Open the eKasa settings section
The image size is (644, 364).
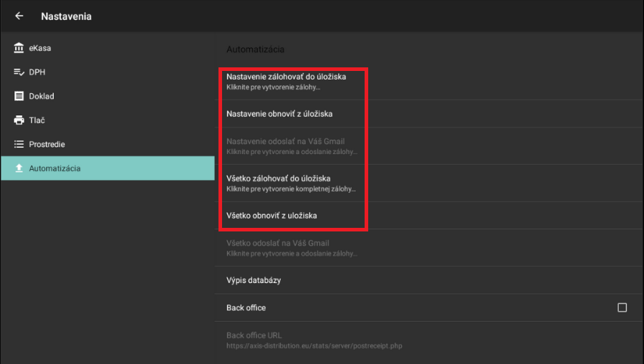[x=40, y=48]
